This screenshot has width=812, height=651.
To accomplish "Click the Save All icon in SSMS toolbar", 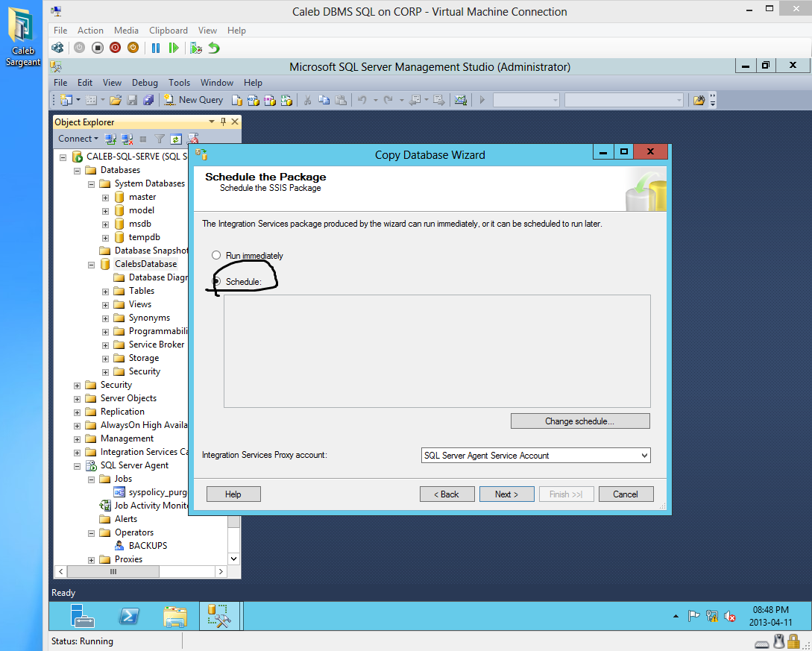I will coord(148,100).
